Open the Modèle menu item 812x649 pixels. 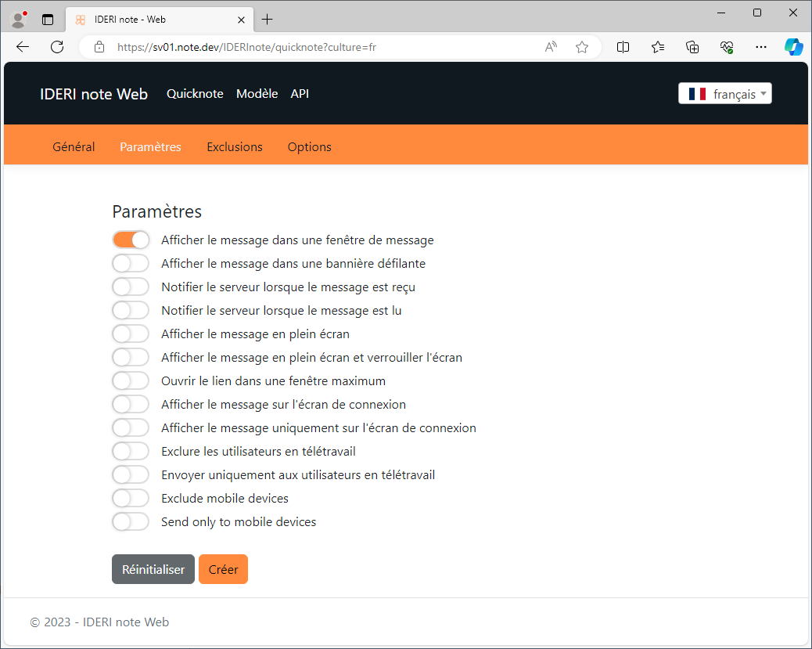(257, 94)
